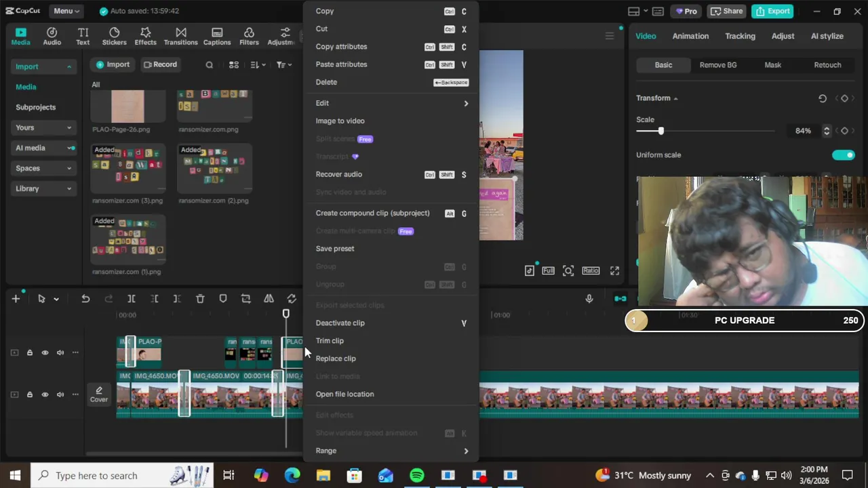Mute the upper overlay track
Image resolution: width=868 pixels, height=488 pixels.
coord(60,352)
